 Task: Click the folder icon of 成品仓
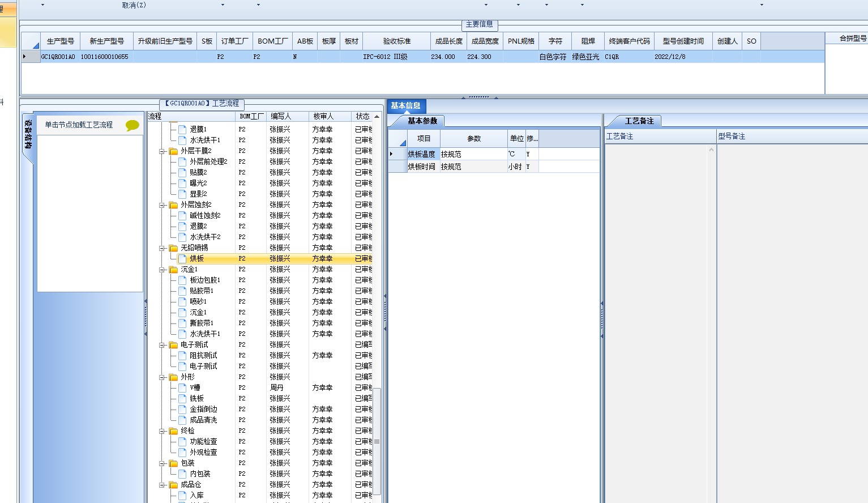[x=173, y=485]
